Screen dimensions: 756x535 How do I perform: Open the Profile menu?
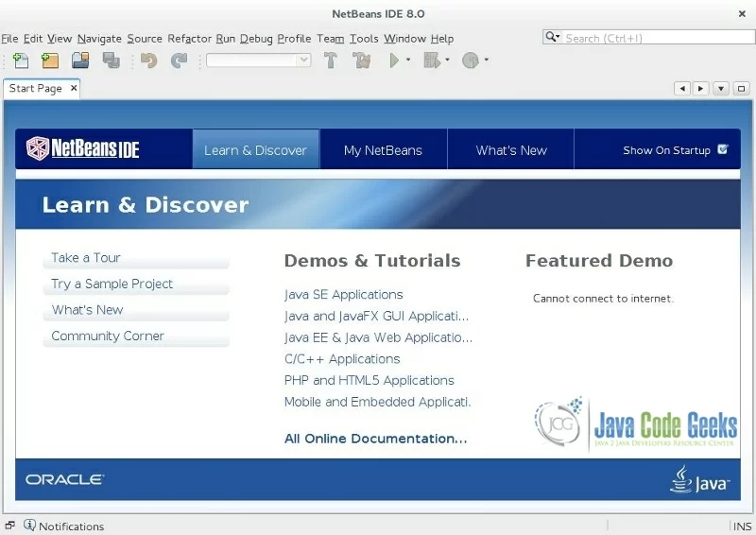[294, 39]
